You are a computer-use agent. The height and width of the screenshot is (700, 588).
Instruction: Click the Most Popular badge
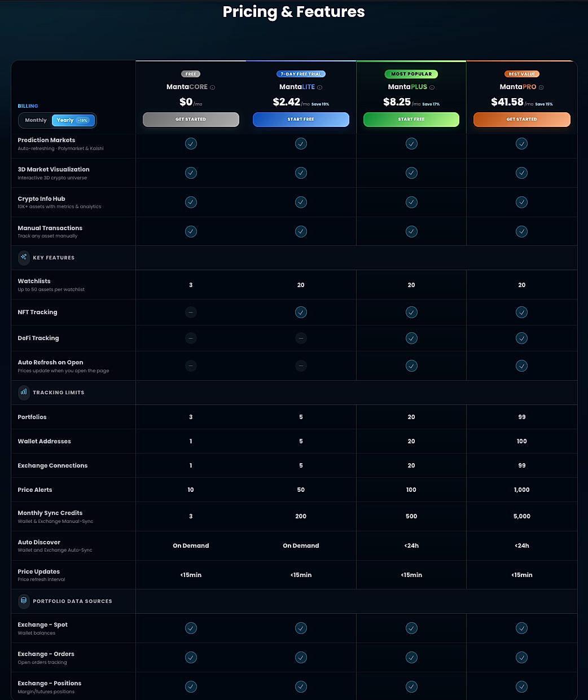411,74
